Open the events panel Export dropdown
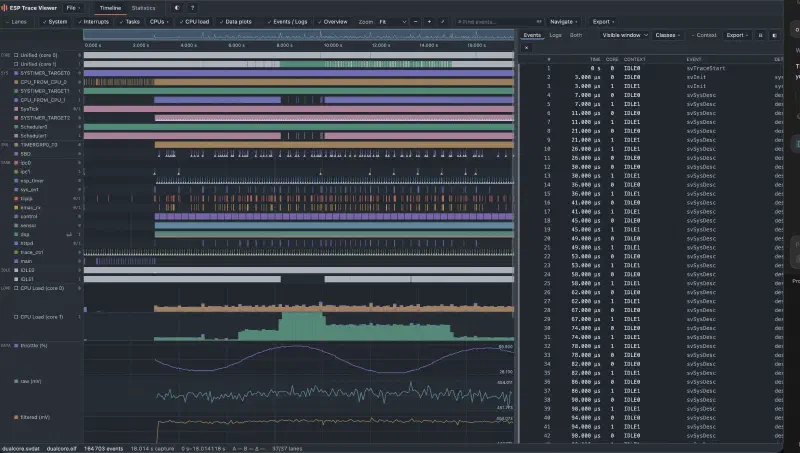 (x=737, y=35)
